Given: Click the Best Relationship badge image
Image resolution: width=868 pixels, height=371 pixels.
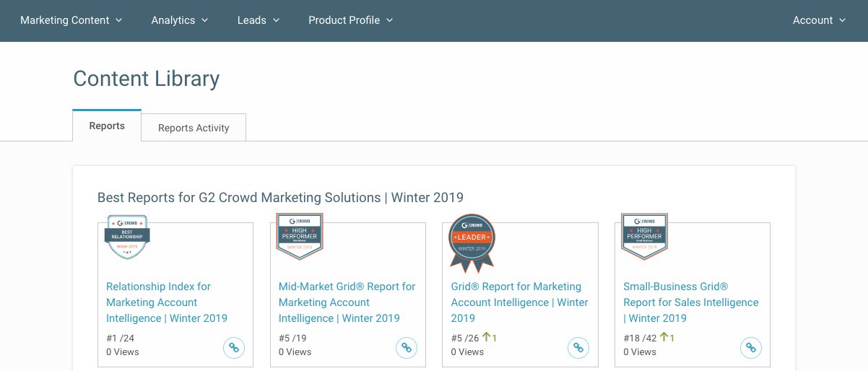Looking at the screenshot, I should (127, 237).
